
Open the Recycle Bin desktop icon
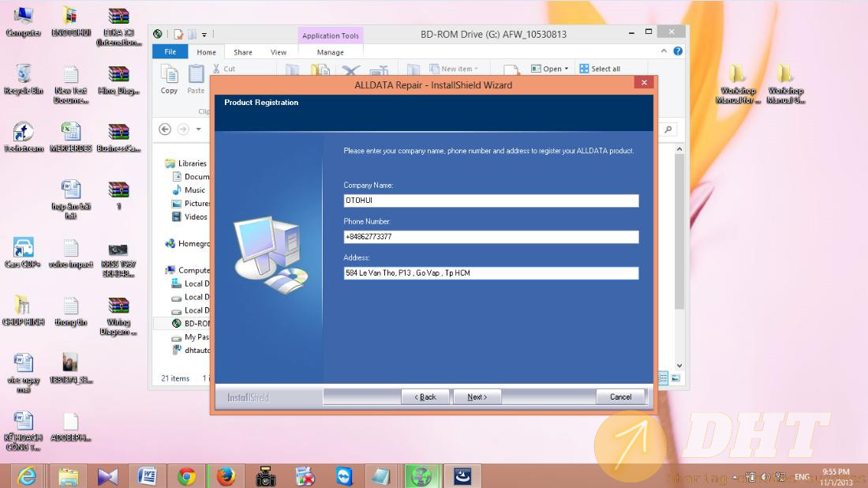pyautogui.click(x=24, y=79)
